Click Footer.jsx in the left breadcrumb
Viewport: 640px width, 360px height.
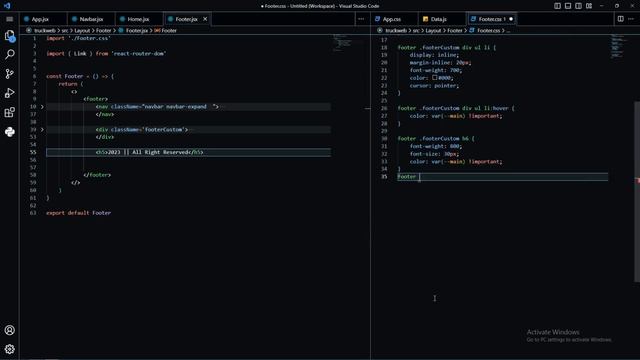point(137,31)
